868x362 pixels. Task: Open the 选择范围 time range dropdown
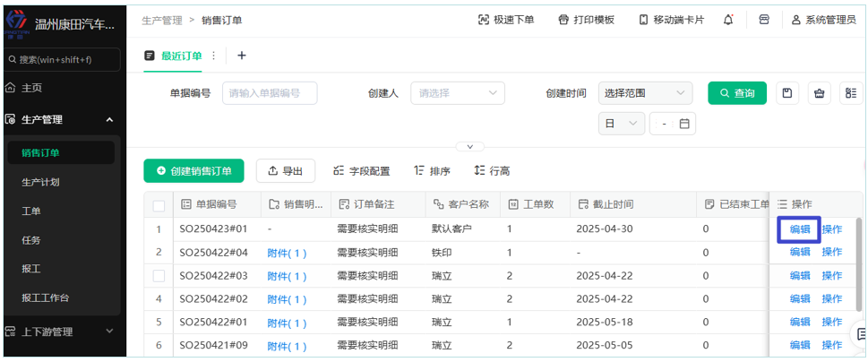point(645,93)
